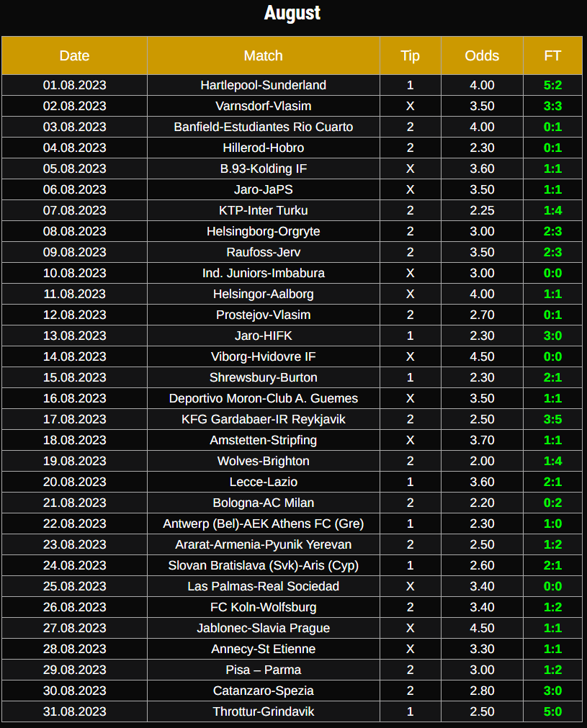This screenshot has width=587, height=728.
Task: Click the date 20.08.2023
Action: [74, 482]
